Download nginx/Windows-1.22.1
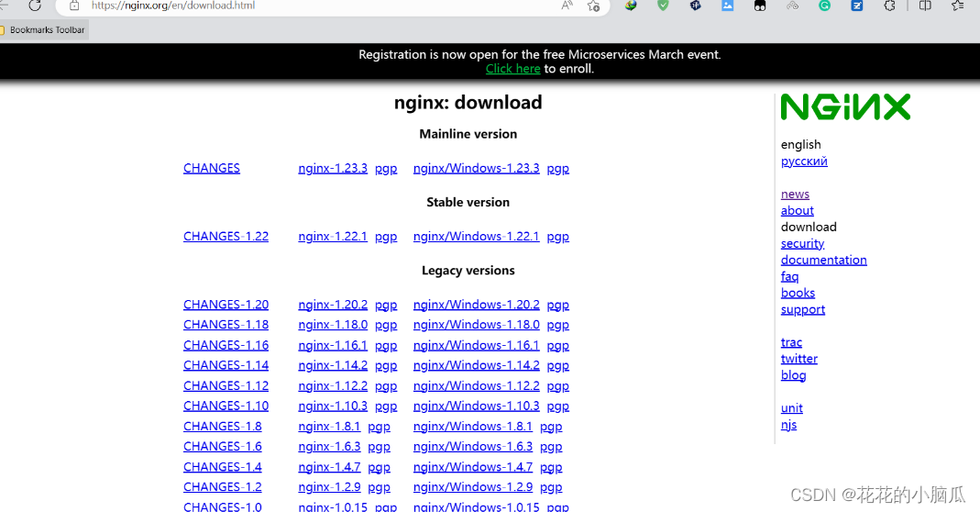Viewport: 980px width, 512px height. tap(477, 237)
